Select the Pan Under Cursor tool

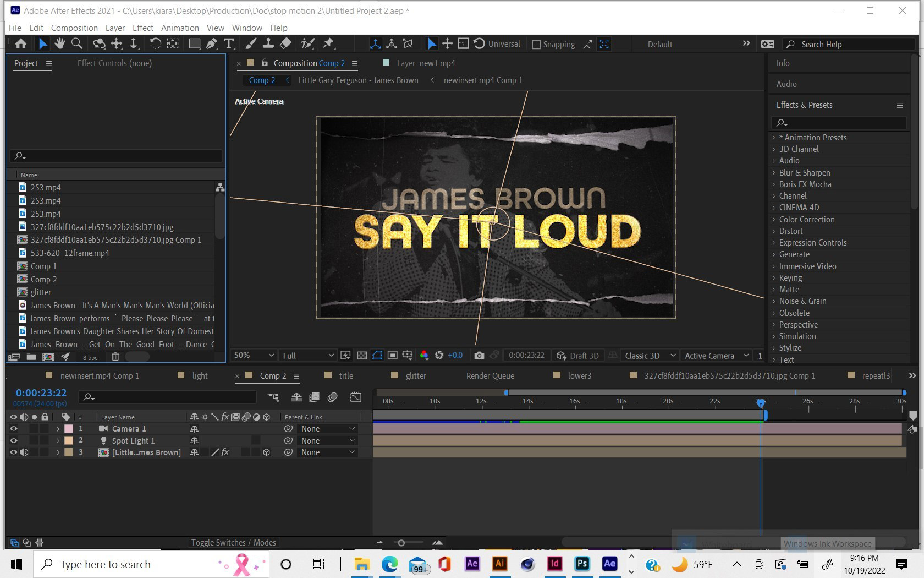[117, 44]
